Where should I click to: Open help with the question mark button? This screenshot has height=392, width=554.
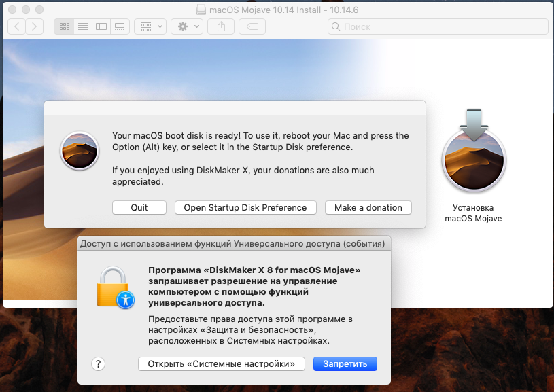pyautogui.click(x=98, y=363)
